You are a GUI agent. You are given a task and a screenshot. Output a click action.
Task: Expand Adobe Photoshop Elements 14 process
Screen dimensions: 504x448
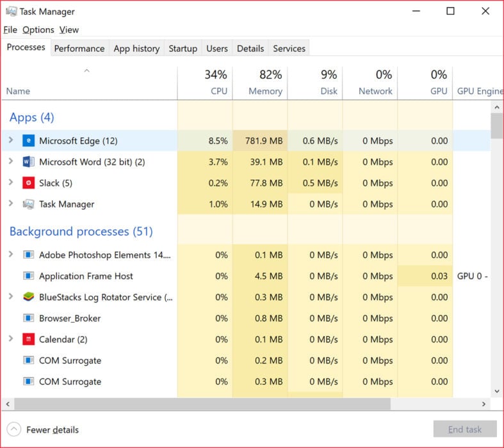click(11, 254)
